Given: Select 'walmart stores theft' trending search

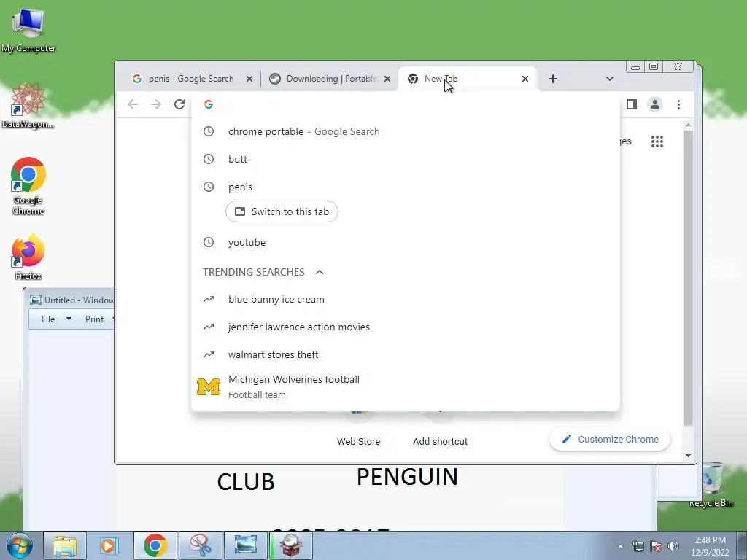Looking at the screenshot, I should [x=405, y=354].
